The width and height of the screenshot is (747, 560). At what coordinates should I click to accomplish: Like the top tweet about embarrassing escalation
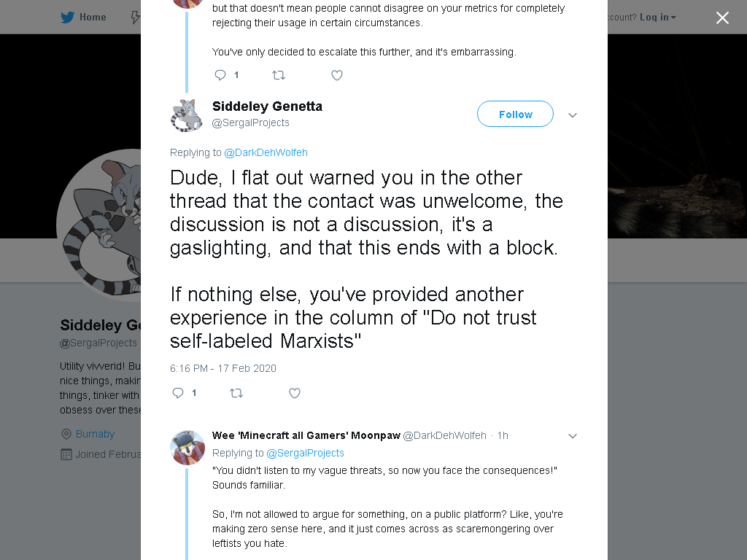click(337, 75)
